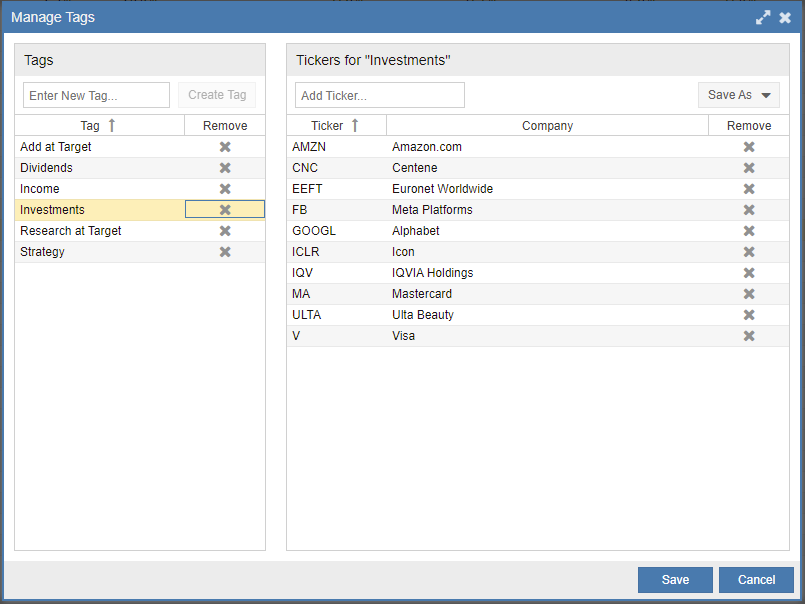Remove ICLR Icon ticker
Screen dimensions: 805x604
click(749, 252)
